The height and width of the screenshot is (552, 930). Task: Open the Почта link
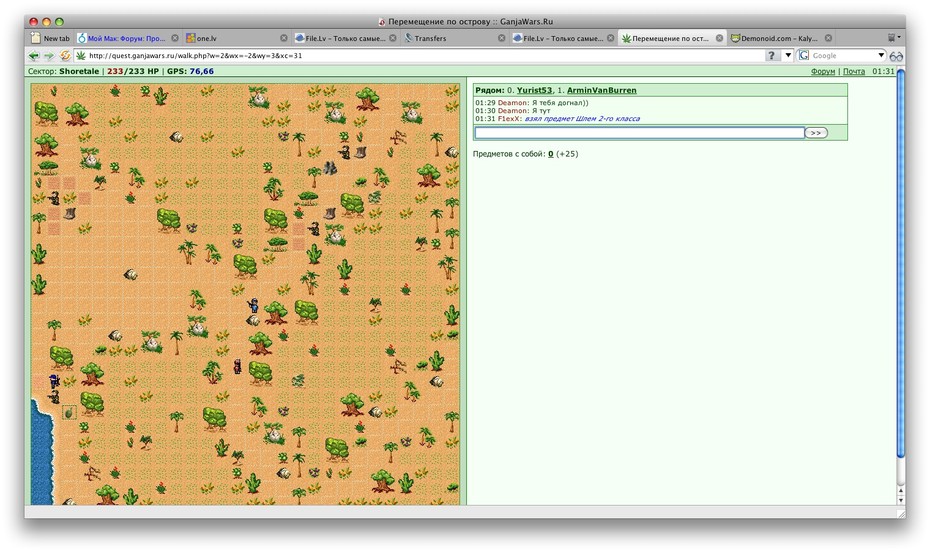[x=853, y=71]
